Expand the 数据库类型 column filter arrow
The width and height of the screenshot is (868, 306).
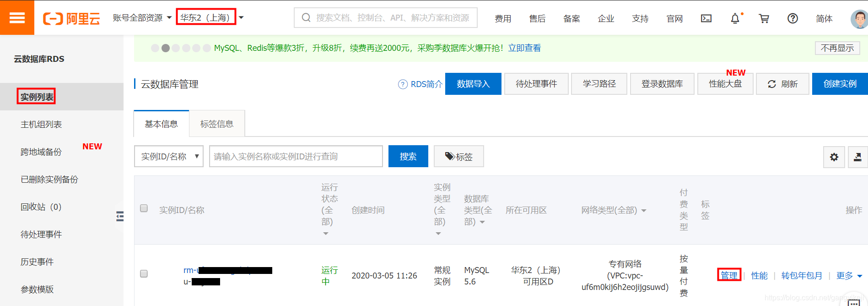tap(482, 222)
